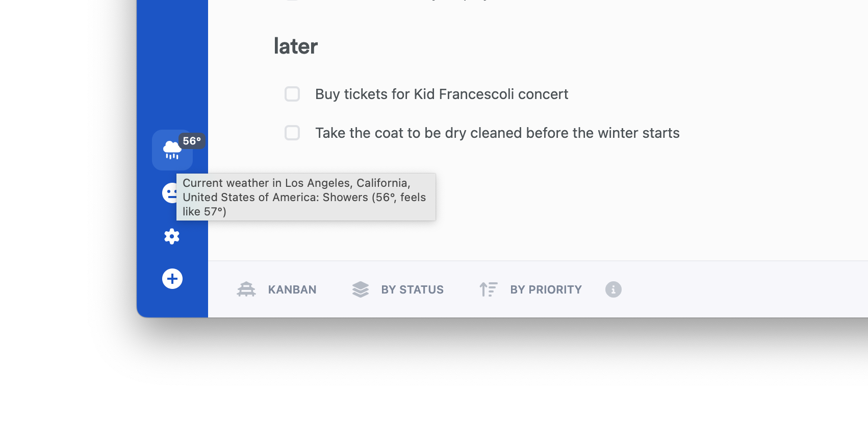The height and width of the screenshot is (439, 868).
Task: Click the 56° temperature badge
Action: coord(192,141)
